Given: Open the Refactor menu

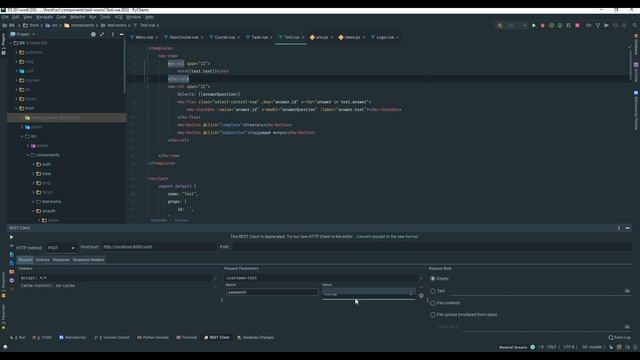Looking at the screenshot, I should coord(78,17).
